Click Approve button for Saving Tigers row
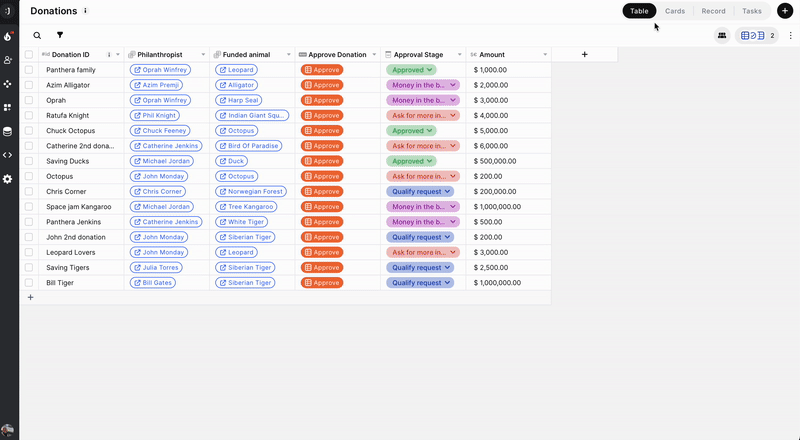 (322, 267)
